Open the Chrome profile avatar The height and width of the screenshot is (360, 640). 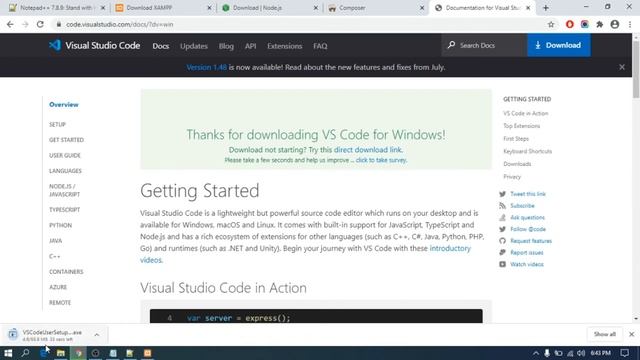[x=615, y=24]
